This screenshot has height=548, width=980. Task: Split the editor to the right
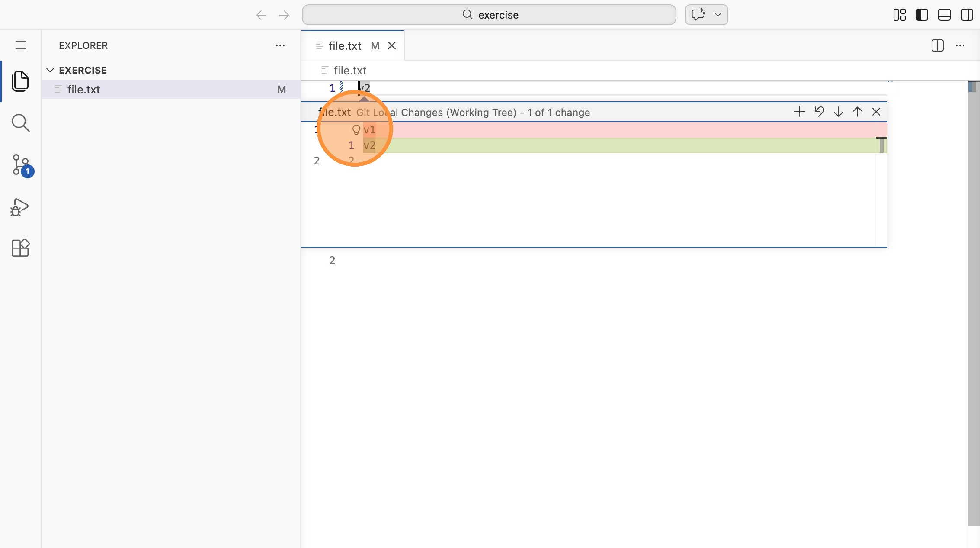(937, 45)
